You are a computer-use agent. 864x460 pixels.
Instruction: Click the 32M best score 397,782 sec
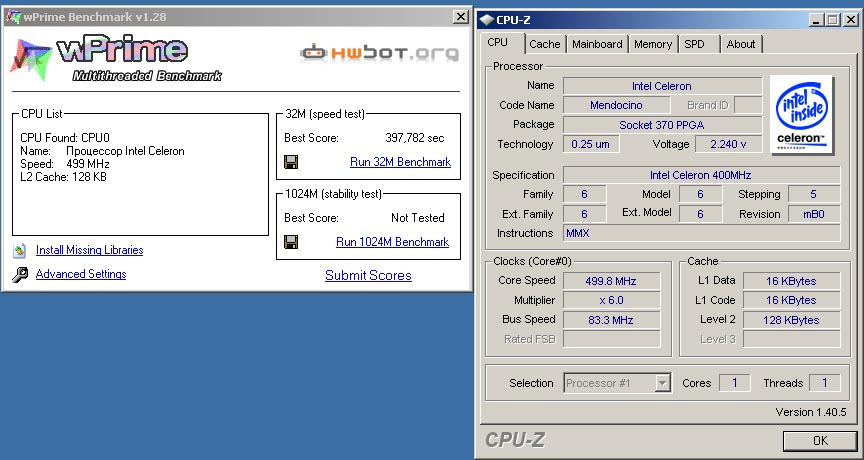pos(414,138)
